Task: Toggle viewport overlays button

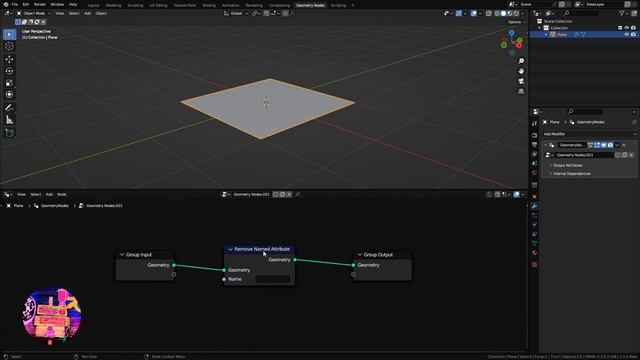Action: (x=473, y=13)
